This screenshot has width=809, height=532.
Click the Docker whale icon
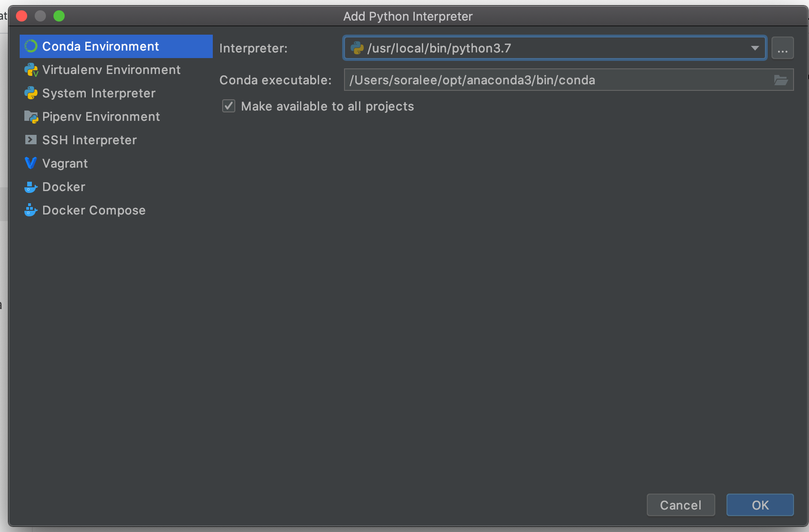31,187
